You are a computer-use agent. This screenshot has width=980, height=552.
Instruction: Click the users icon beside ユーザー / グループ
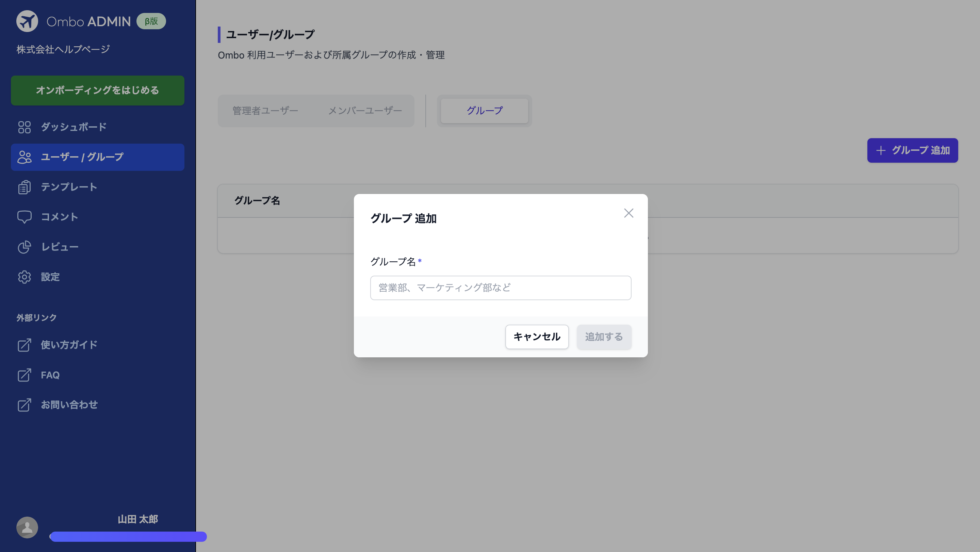[x=24, y=157]
